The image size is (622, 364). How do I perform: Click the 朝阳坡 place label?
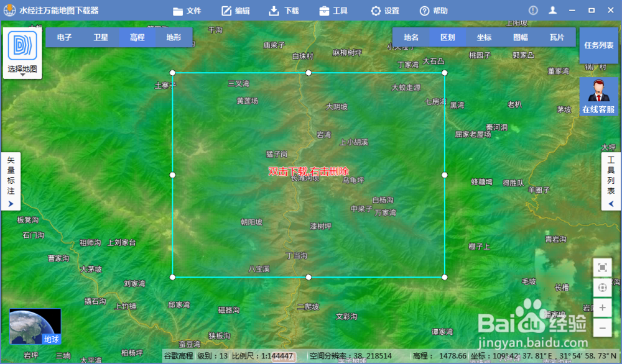coord(251,222)
